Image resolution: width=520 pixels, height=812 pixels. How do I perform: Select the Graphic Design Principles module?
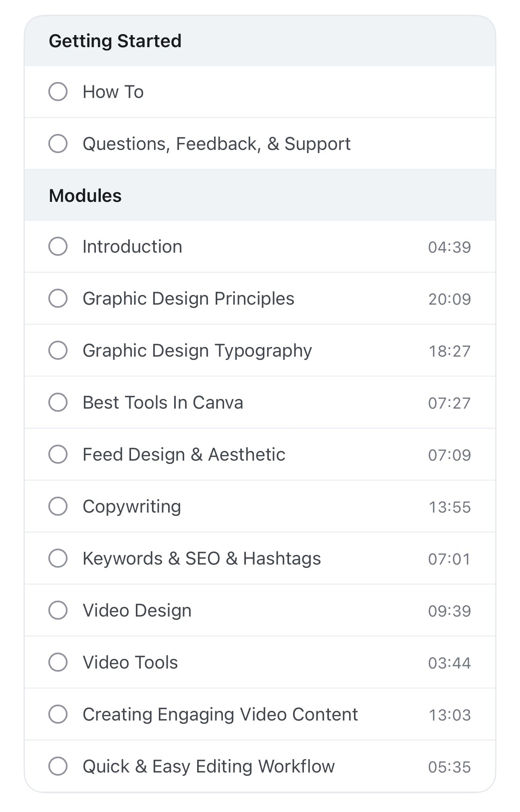[189, 299]
